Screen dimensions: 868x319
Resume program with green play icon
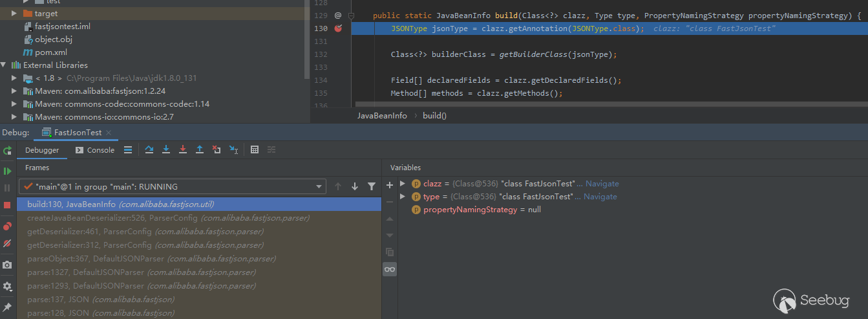tap(8, 171)
